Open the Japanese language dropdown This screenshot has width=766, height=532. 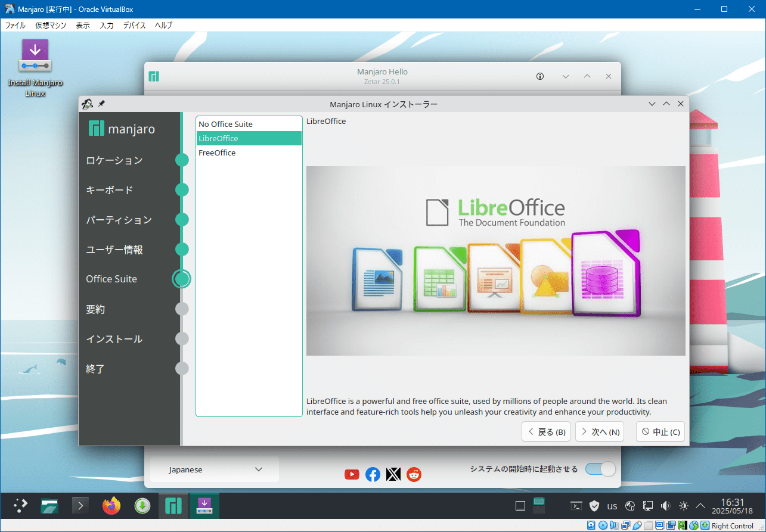click(x=215, y=469)
